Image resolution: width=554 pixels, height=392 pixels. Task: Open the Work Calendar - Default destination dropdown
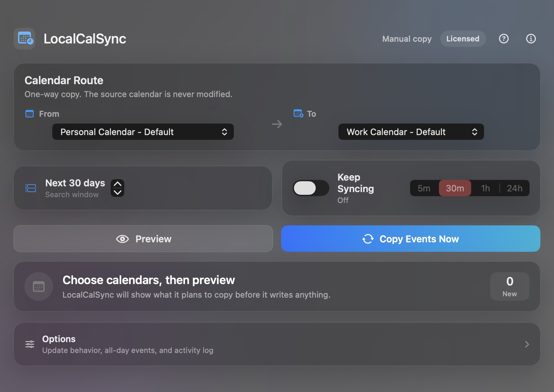tap(411, 132)
